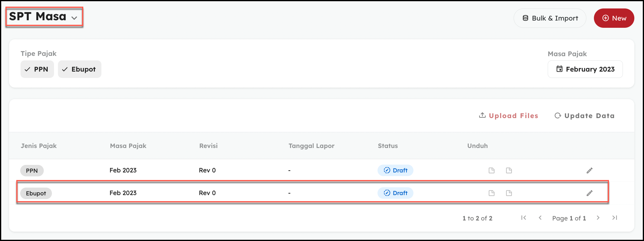The width and height of the screenshot is (644, 241).
Task: Click the pencil edit icon in PPN row
Action: tap(589, 171)
